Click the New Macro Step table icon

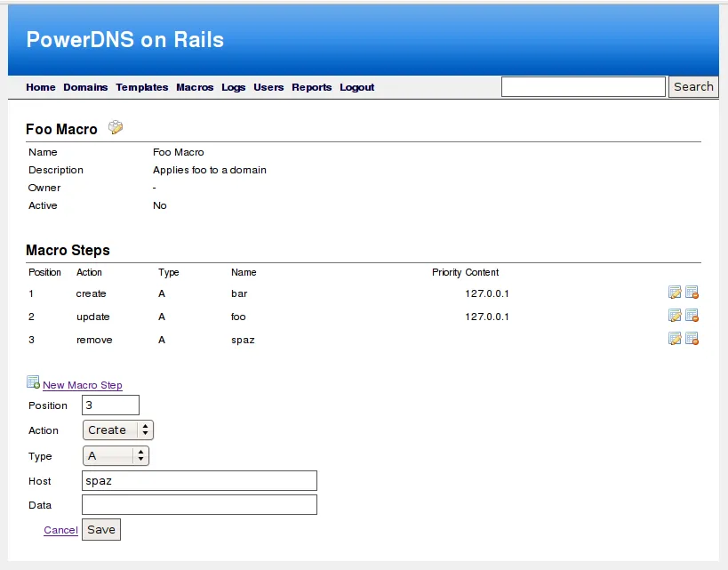33,382
